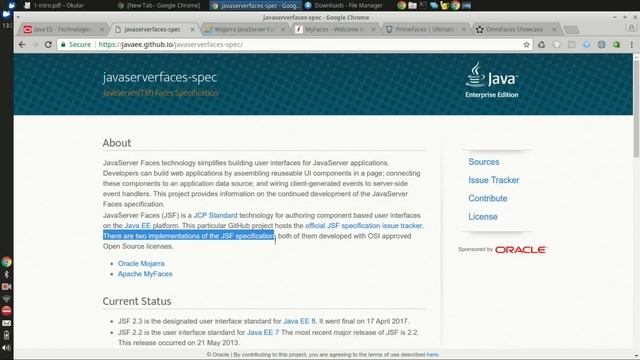Open the mail envelope tray icon

pyautogui.click(x=7, y=323)
